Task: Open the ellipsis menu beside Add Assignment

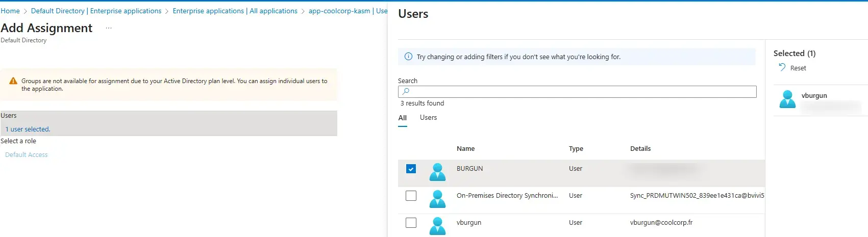Action: click(108, 28)
